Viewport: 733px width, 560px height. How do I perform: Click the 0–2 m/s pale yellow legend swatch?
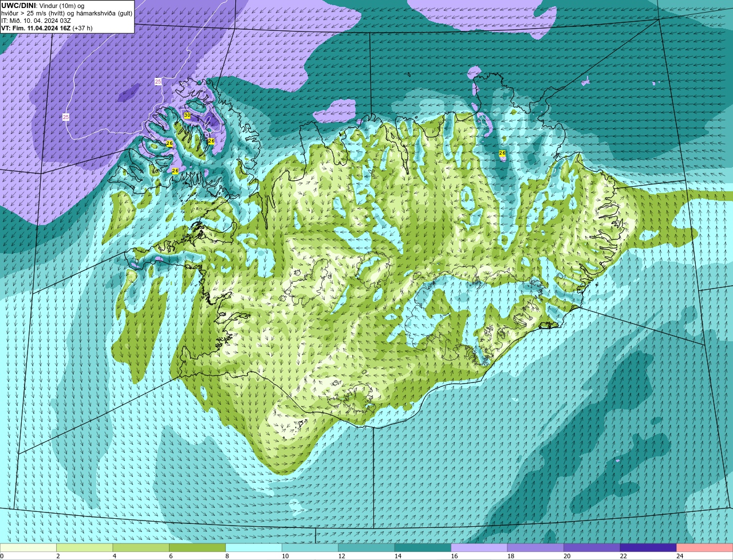click(x=29, y=548)
